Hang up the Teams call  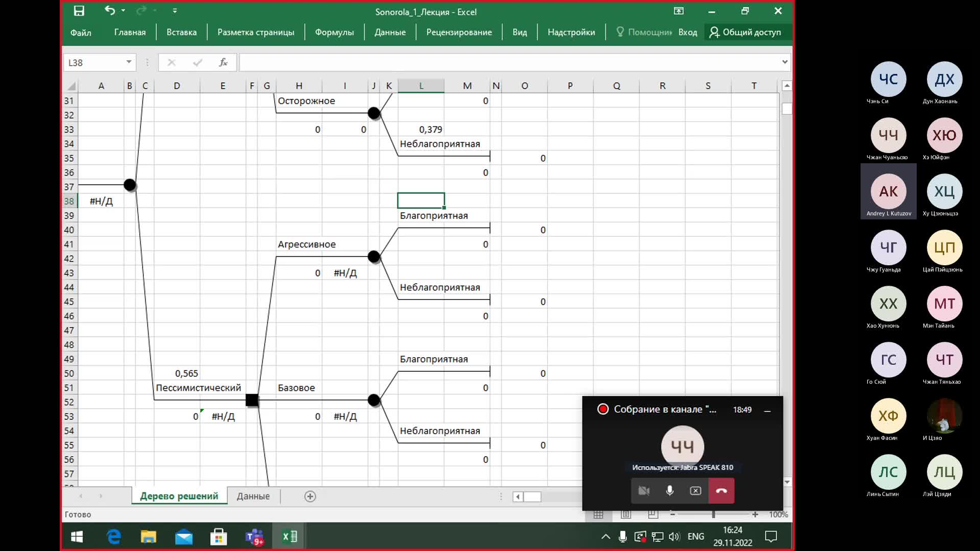click(721, 491)
